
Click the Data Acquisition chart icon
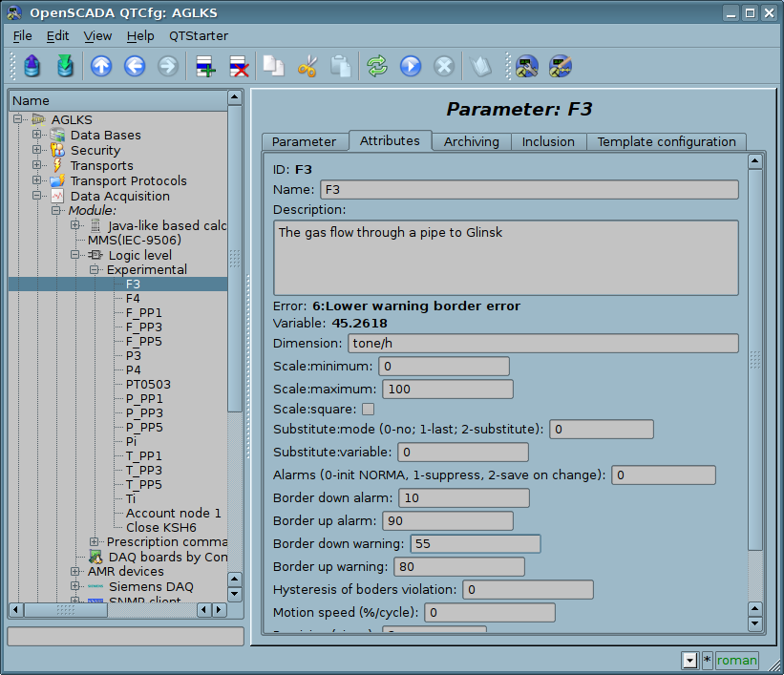pos(57,196)
